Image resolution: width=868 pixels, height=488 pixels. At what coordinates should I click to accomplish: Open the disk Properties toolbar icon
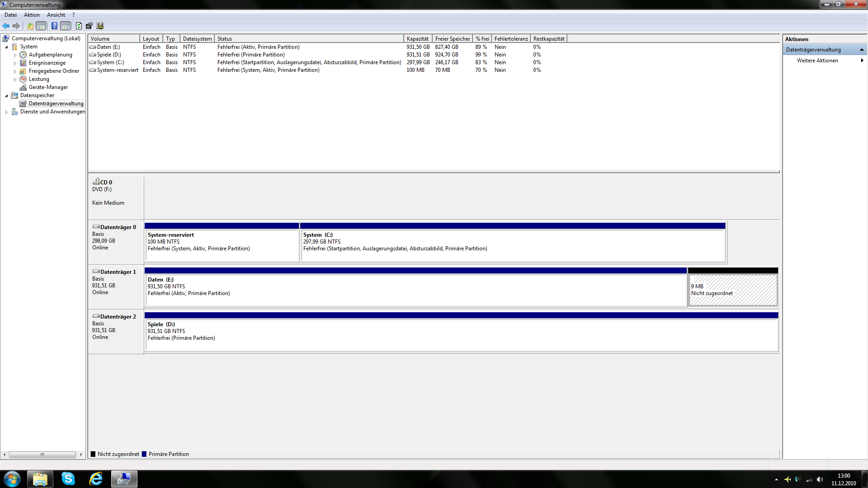coord(89,26)
